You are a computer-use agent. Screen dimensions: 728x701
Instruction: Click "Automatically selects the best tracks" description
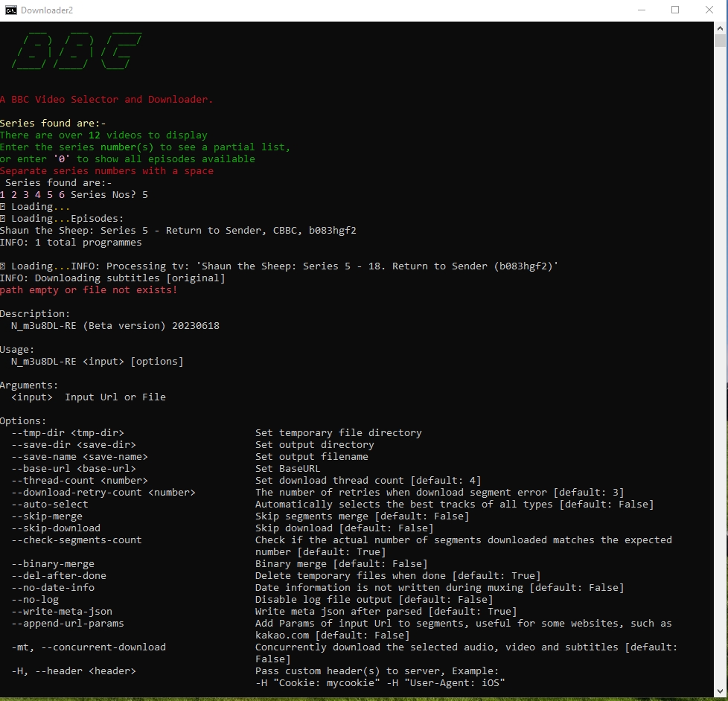click(x=455, y=504)
